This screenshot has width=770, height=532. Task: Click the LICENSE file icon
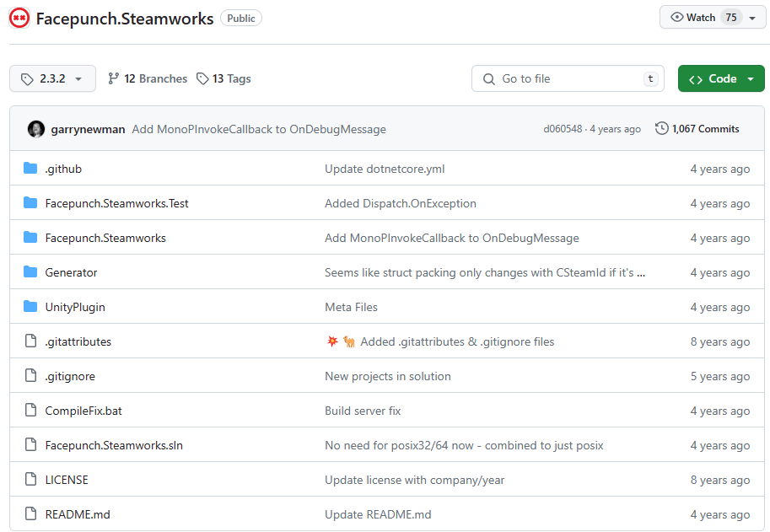click(x=30, y=479)
